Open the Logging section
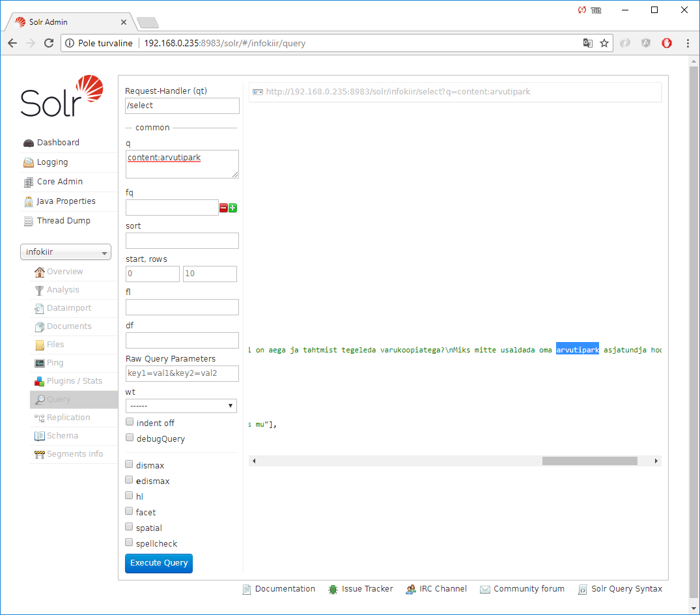Screen dimensions: 700x615 pos(52,162)
